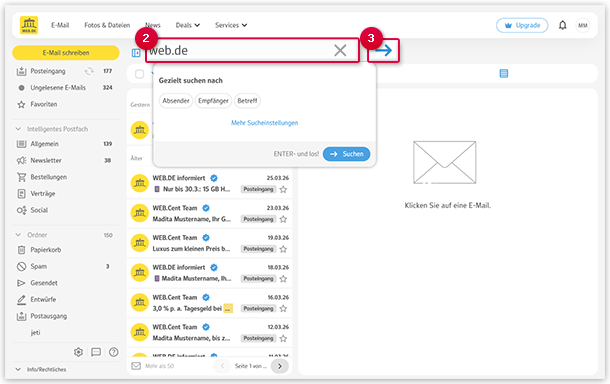Collapse the Ordner section
The width and height of the screenshot is (610, 384).
[18, 235]
